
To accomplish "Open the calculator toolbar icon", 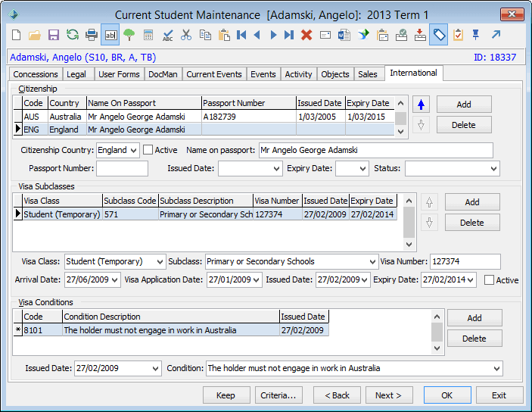I will [148, 35].
